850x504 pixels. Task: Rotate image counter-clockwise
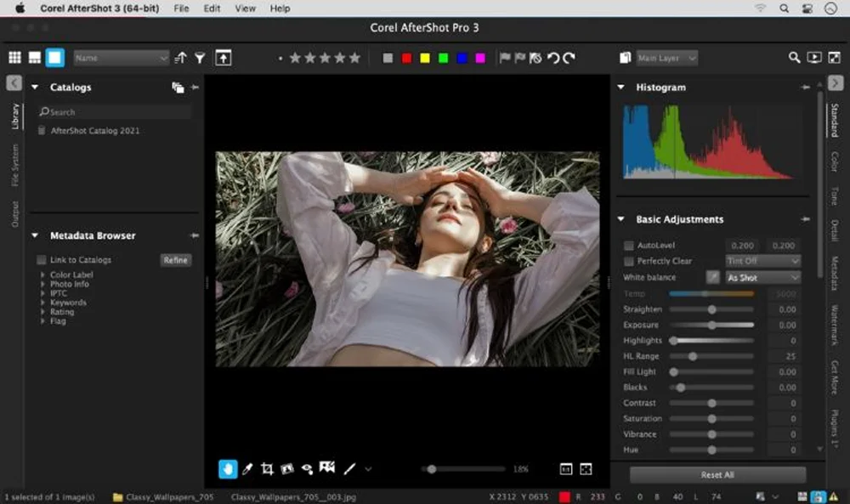[x=553, y=58]
